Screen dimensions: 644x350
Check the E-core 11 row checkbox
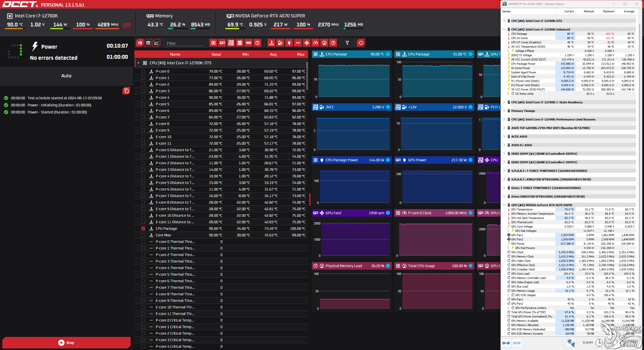pos(143,143)
